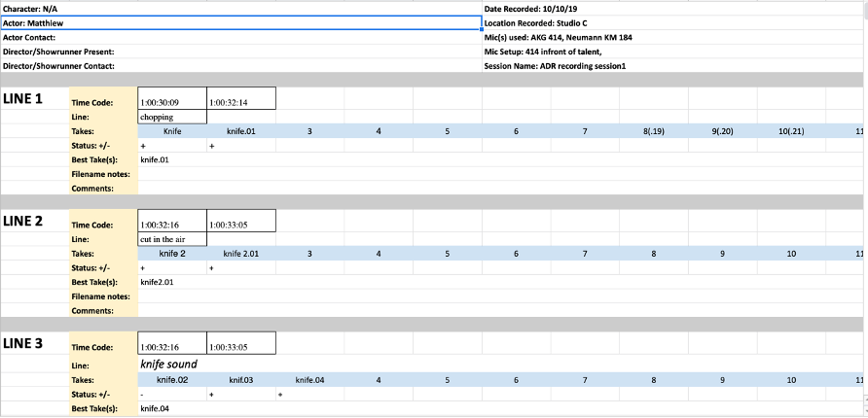Select take '7' cell in Line 2
Viewport: 868px width, 418px height.
tap(585, 254)
